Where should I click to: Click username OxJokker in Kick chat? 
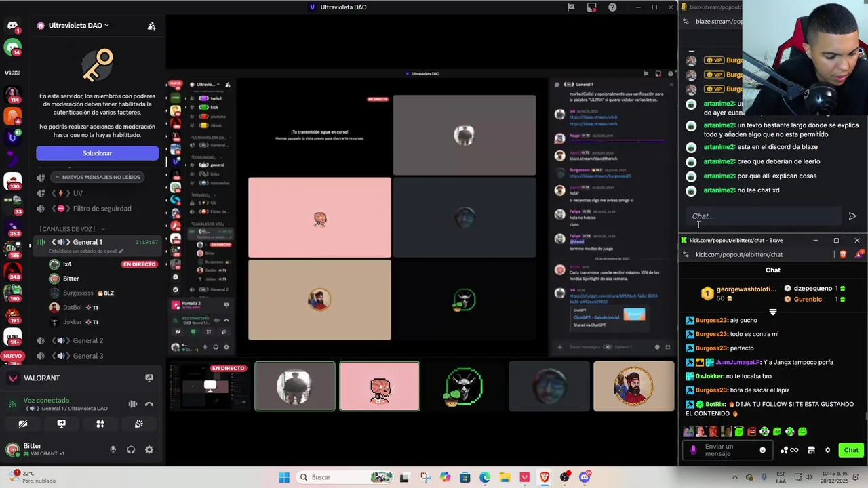709,376
